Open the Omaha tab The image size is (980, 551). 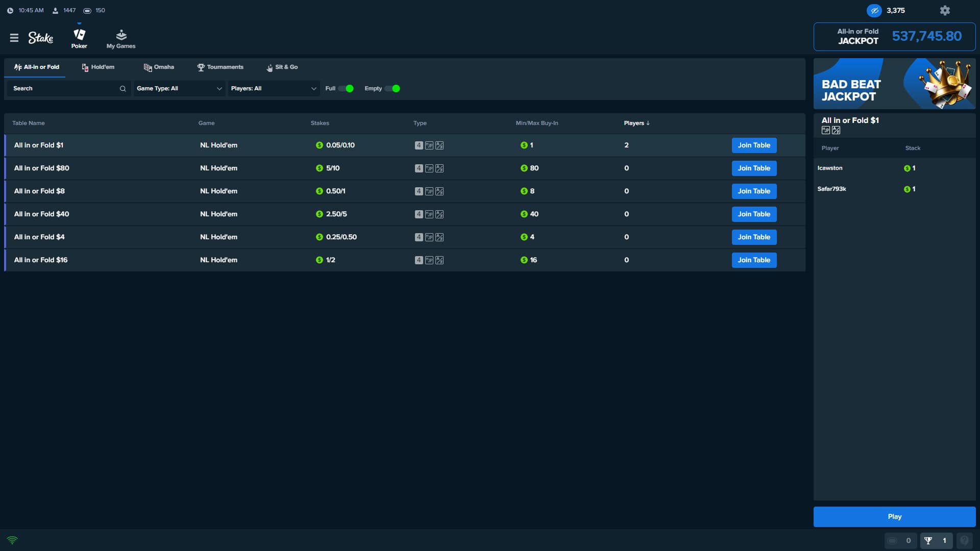159,67
